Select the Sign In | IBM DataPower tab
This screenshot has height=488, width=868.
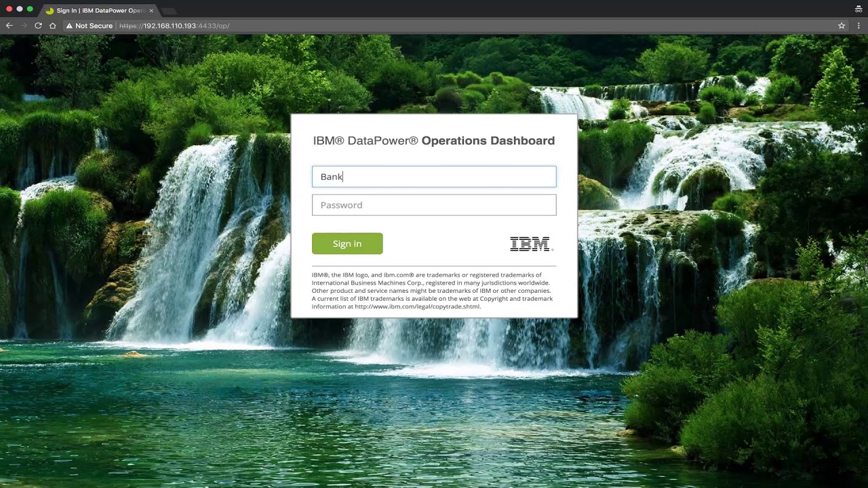click(99, 10)
